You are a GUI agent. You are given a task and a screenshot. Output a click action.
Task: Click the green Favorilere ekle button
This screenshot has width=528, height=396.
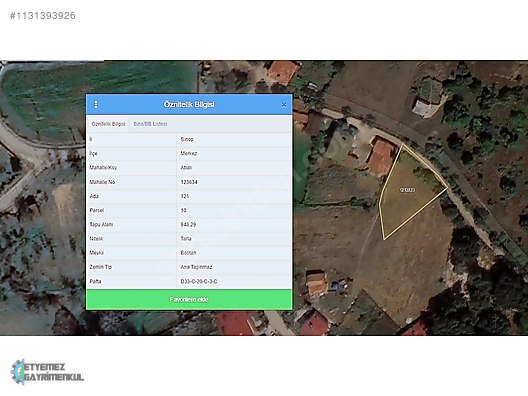(189, 299)
